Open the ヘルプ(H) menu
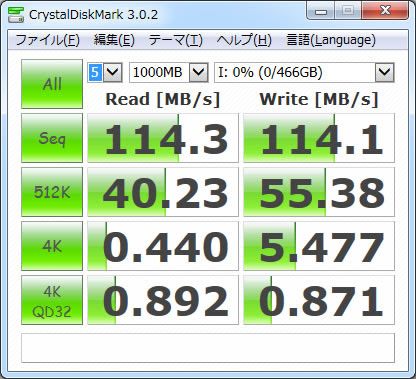 point(244,40)
